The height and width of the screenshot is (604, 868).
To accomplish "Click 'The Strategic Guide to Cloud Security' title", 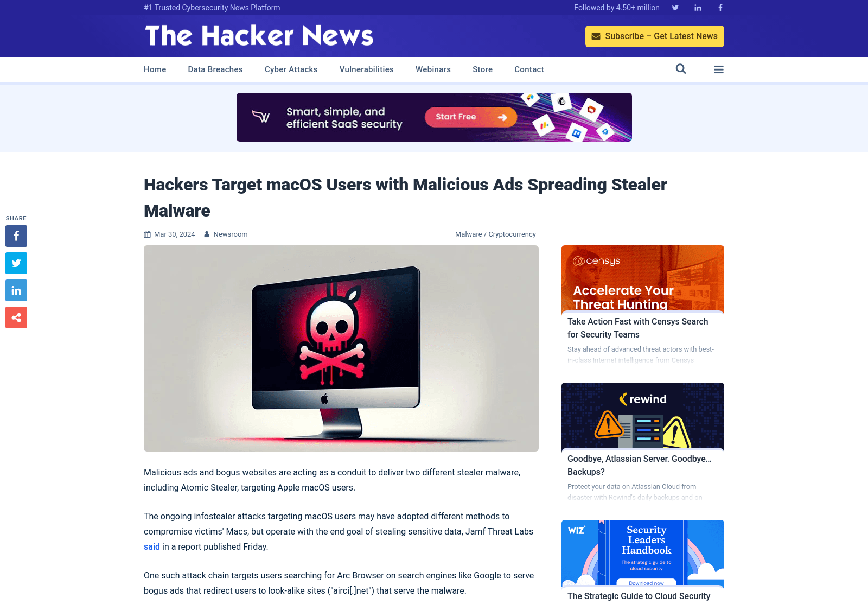I will [x=639, y=596].
